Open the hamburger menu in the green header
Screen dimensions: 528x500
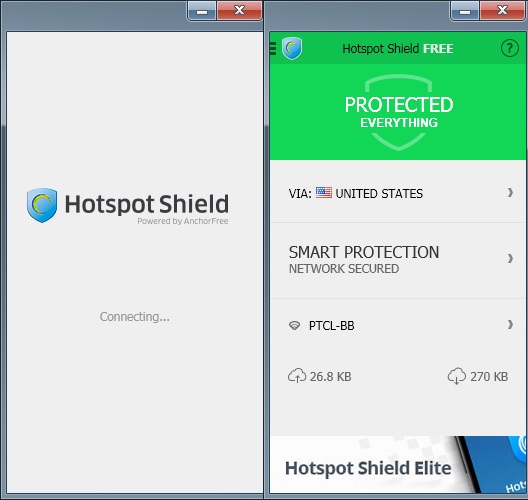click(x=273, y=48)
